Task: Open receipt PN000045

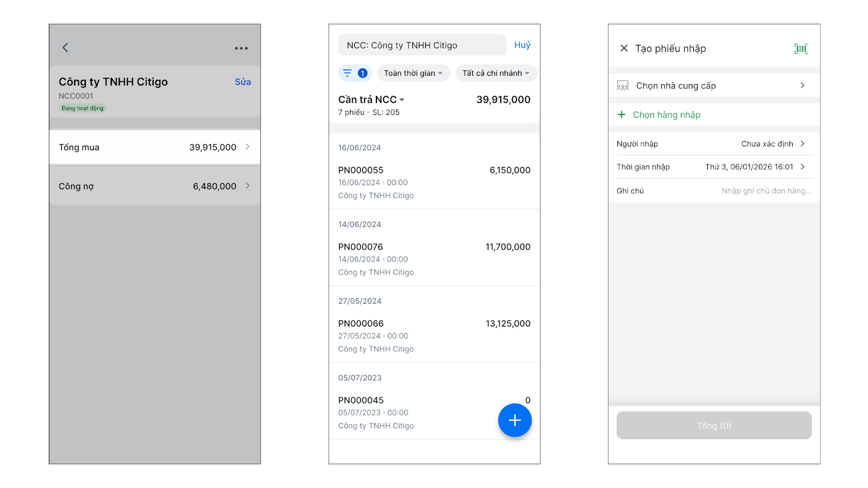Action: click(434, 413)
